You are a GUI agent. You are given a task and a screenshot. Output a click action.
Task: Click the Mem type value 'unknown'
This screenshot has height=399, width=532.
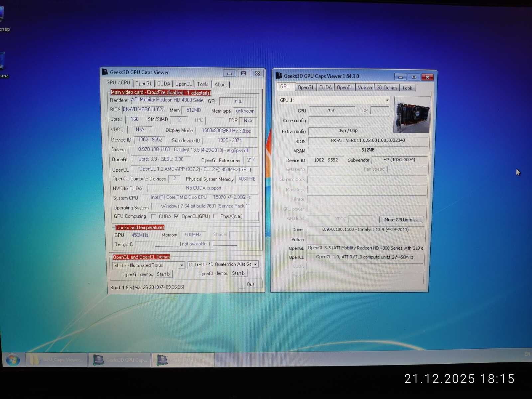(245, 111)
